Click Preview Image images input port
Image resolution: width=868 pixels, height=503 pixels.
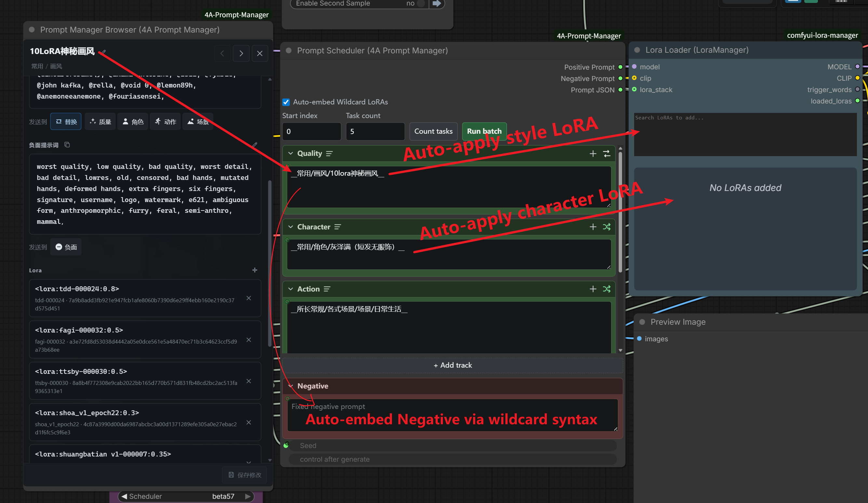[x=639, y=339]
